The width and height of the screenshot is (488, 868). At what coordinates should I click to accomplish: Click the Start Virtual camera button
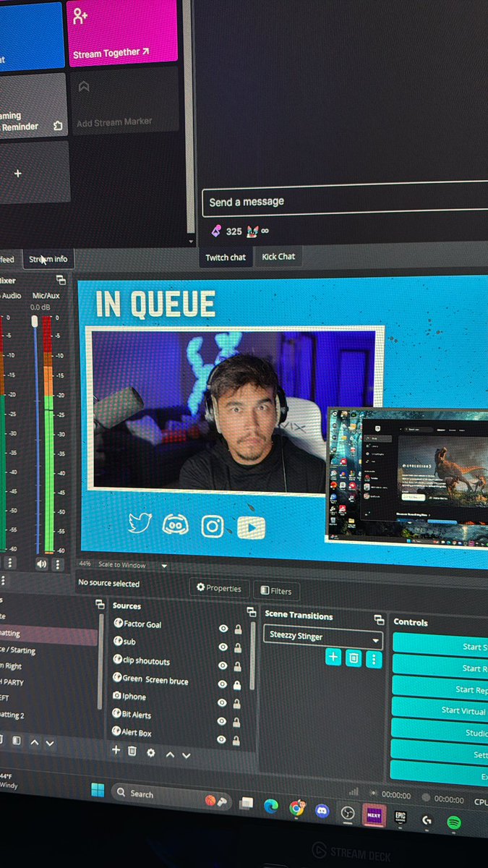[x=440, y=710]
